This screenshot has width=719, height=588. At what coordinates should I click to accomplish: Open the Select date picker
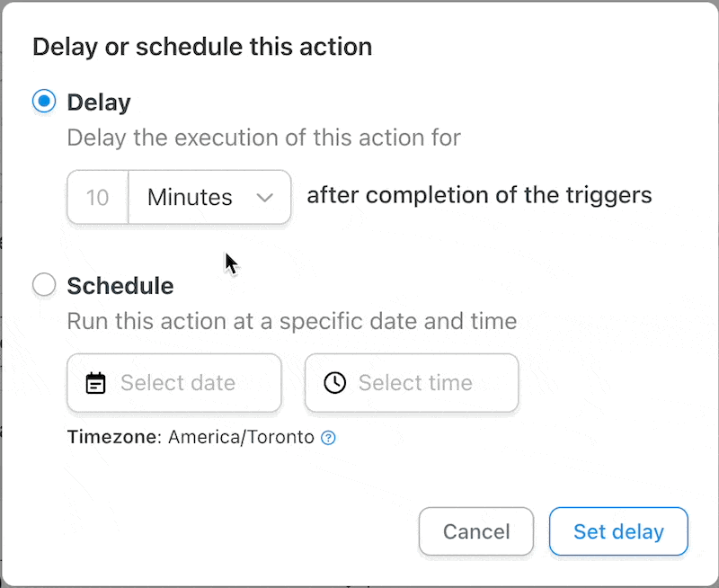[173, 382]
